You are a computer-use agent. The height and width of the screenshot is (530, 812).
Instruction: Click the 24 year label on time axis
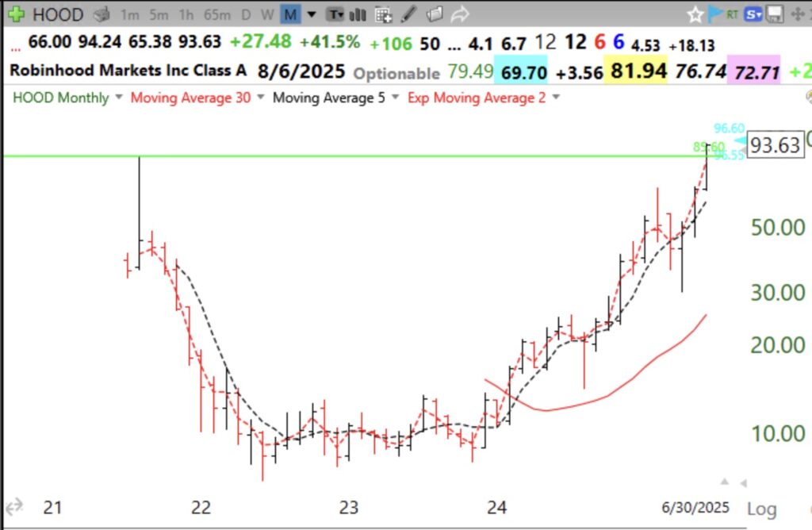[x=496, y=507]
